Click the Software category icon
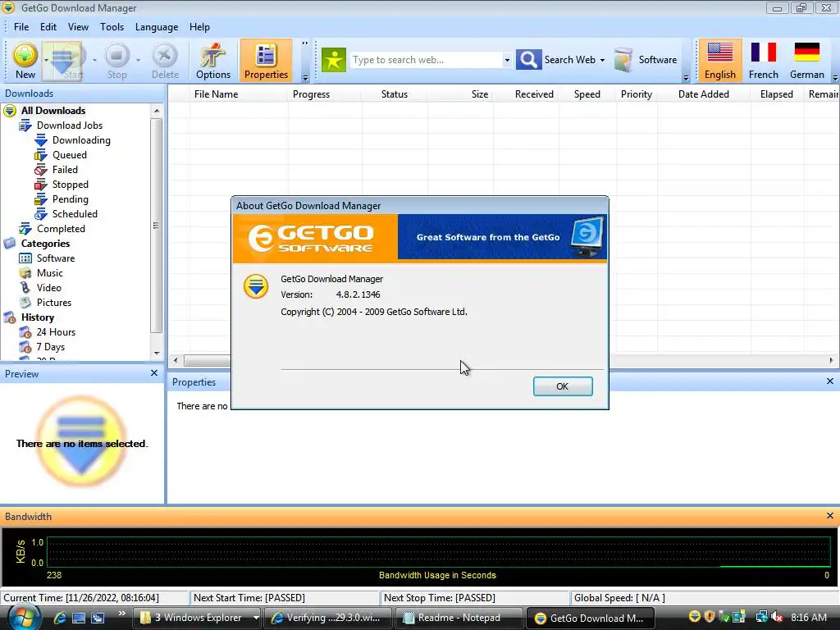 pos(25,258)
